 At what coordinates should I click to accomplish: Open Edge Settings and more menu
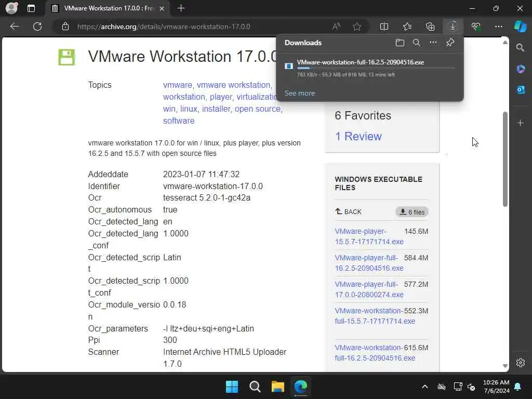(x=499, y=26)
